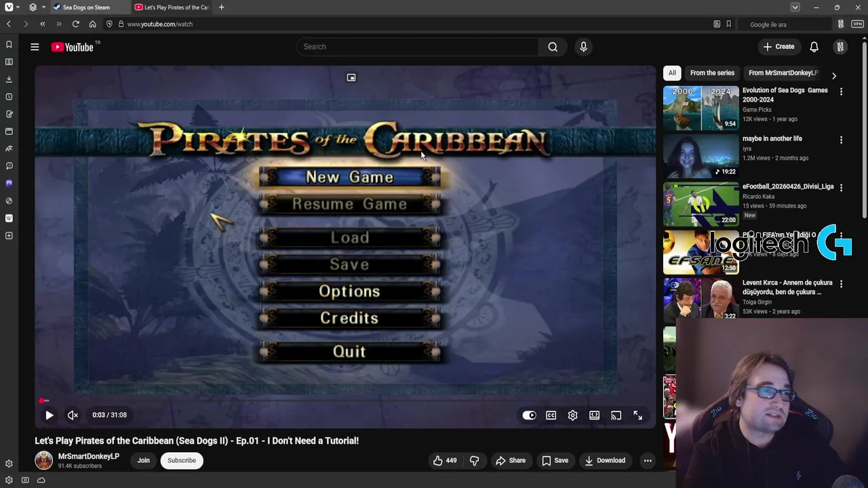Open YouTube guide hamburger menu
The width and height of the screenshot is (868, 488).
tap(35, 47)
